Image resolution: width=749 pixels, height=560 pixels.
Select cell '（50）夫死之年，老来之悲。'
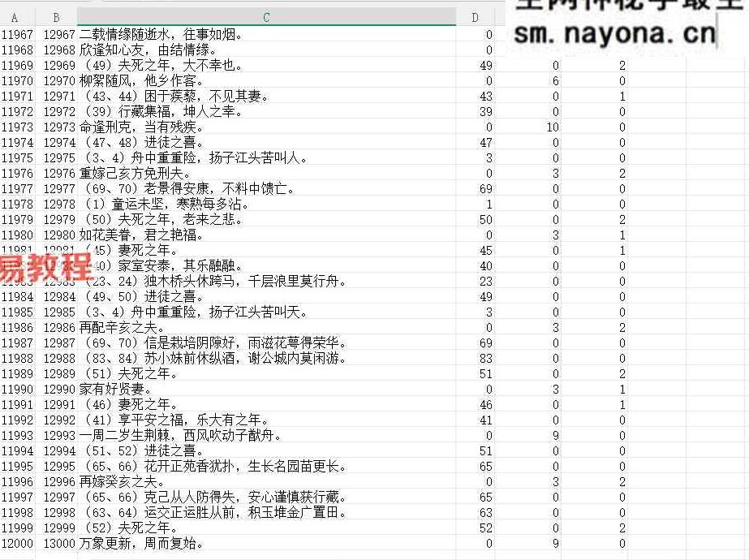(266, 219)
